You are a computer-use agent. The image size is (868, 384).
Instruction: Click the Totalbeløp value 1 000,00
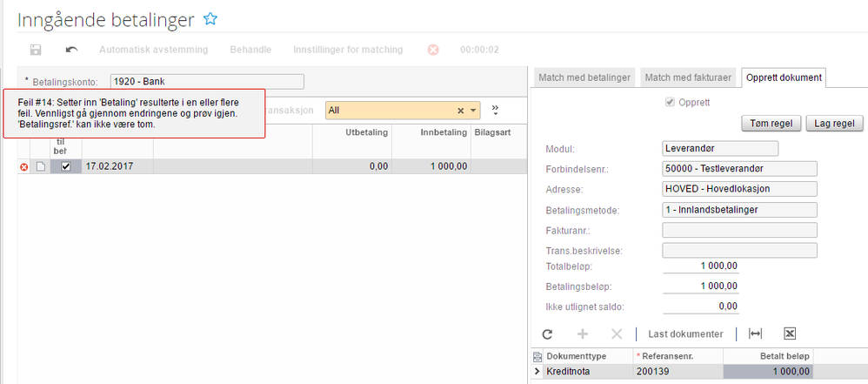(700, 266)
